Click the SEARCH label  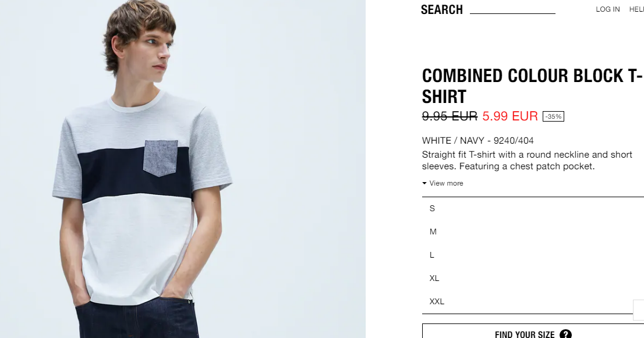[442, 9]
